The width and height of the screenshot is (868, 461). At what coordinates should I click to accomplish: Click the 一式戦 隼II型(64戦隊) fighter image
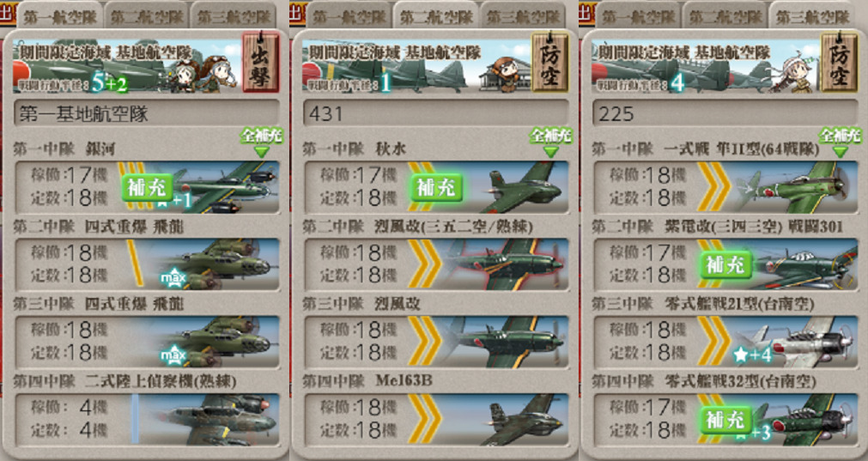coord(797,187)
